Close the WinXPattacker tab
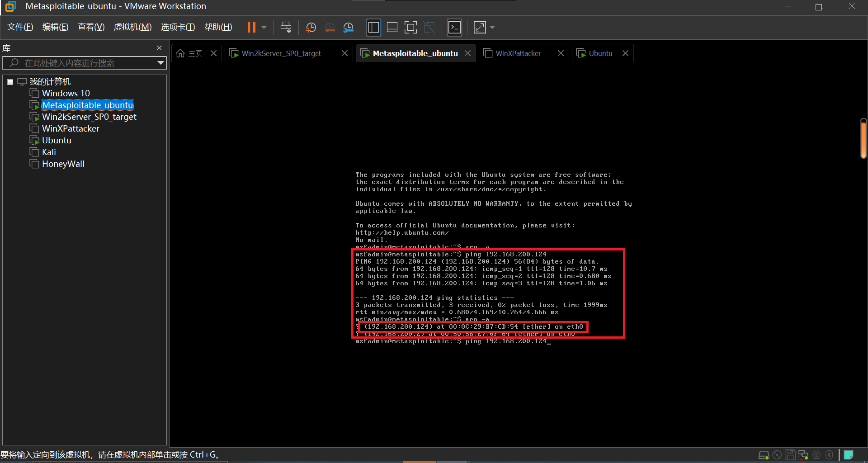The width and height of the screenshot is (868, 463). tap(561, 53)
